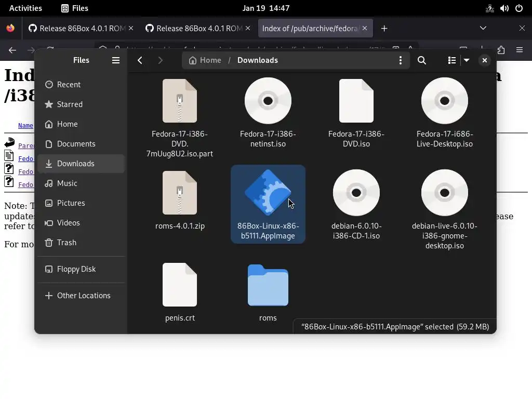Open Files app menu in top bar

click(x=75, y=8)
